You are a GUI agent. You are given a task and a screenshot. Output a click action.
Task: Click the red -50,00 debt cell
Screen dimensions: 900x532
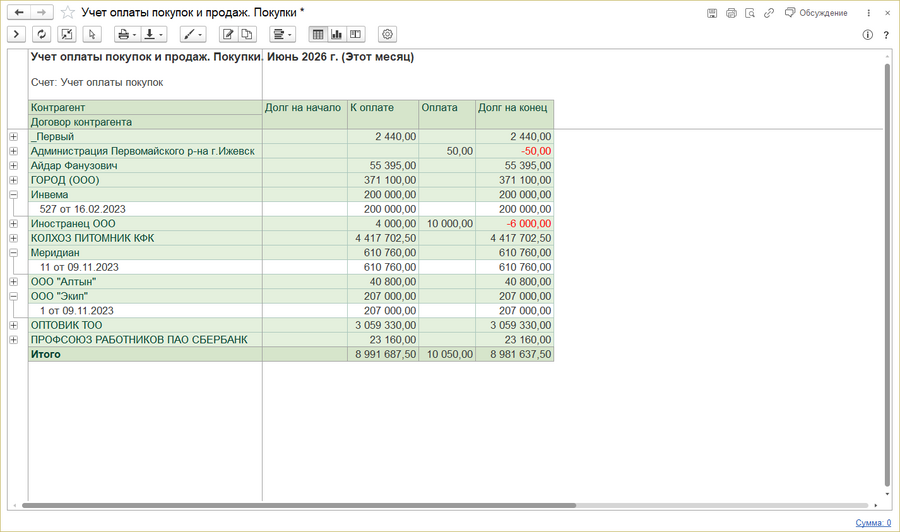515,151
